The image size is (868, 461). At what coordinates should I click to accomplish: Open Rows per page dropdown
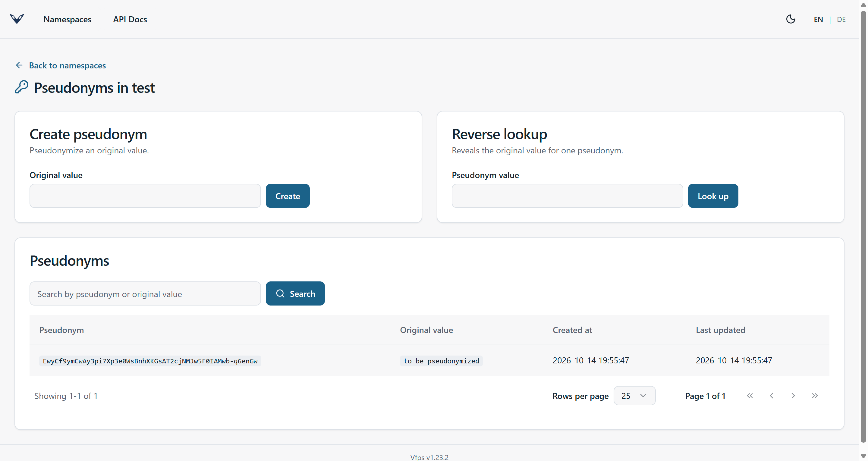click(634, 396)
